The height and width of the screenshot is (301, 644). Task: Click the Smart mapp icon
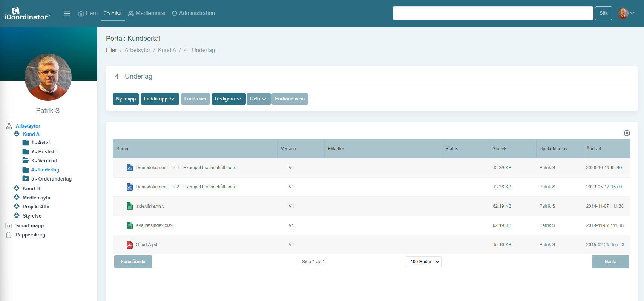pyautogui.click(x=9, y=225)
